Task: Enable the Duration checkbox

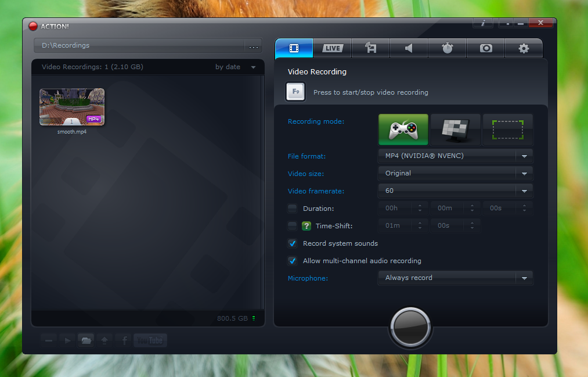Action: [293, 208]
